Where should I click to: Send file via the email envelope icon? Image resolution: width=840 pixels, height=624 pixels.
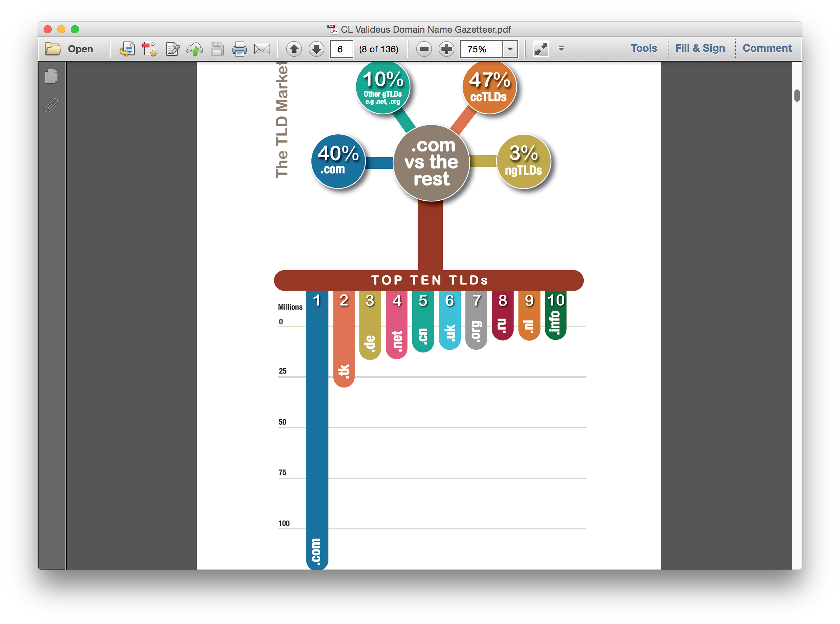[262, 49]
